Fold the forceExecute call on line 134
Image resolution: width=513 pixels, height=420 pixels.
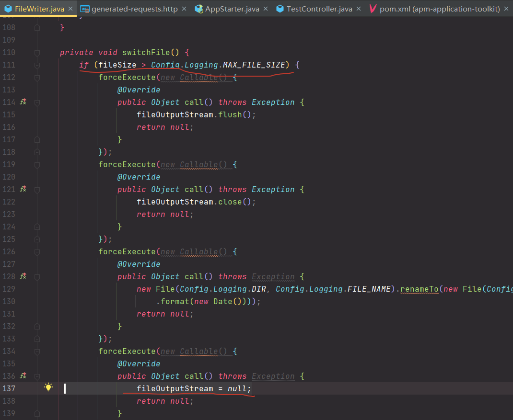[37, 352]
